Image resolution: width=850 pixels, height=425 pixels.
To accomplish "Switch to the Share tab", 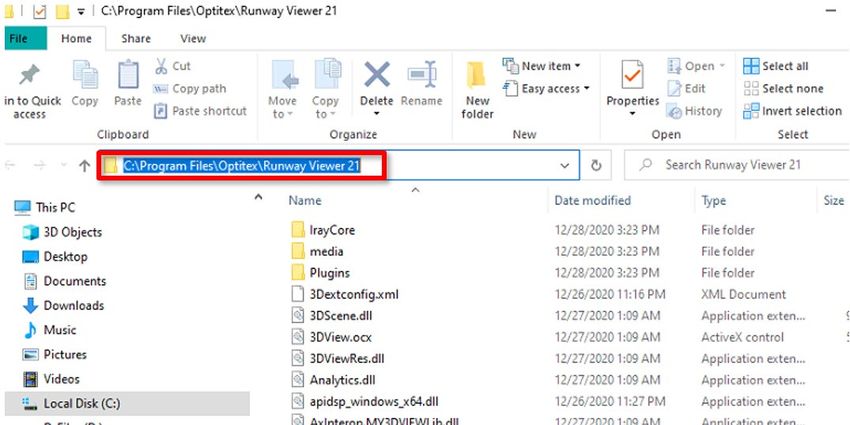I will (136, 38).
